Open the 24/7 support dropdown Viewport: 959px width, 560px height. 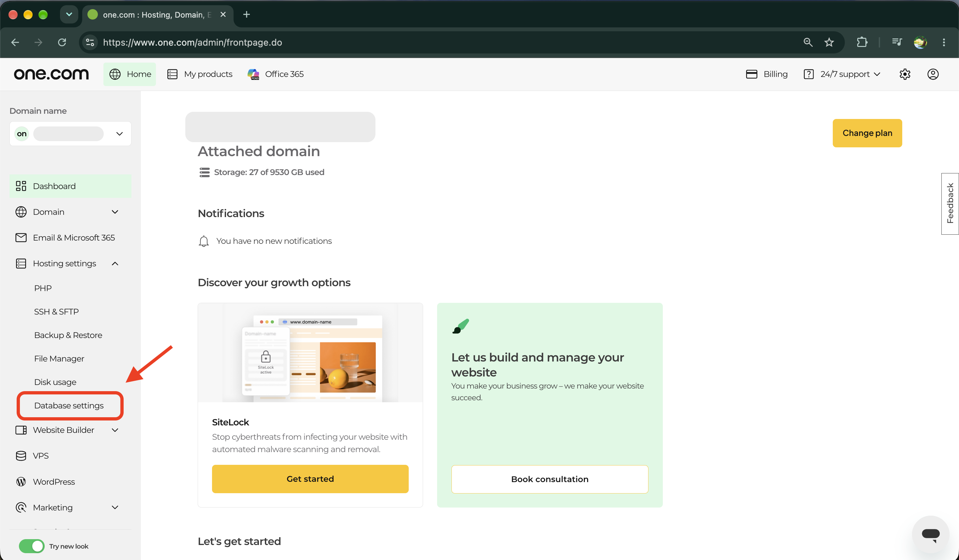pyautogui.click(x=842, y=74)
